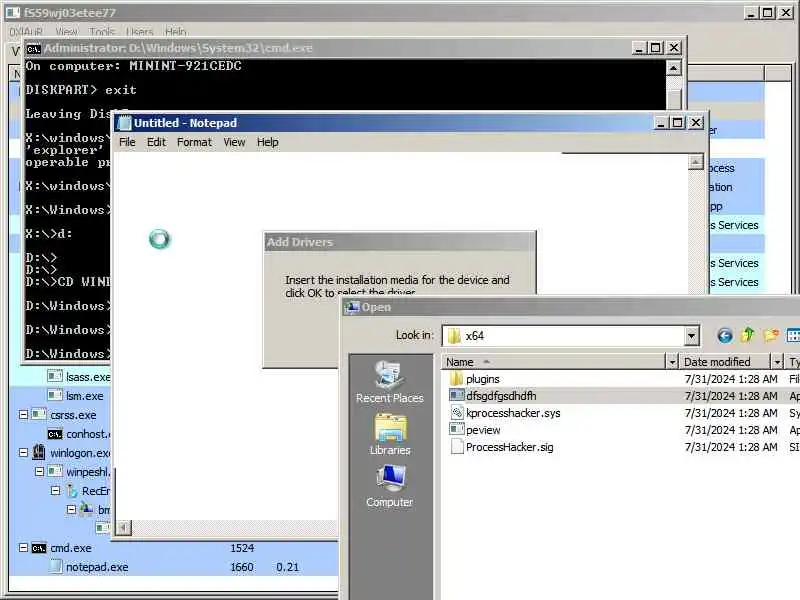800x600 pixels.
Task: Select notepad.exe process row
Action: [173, 567]
